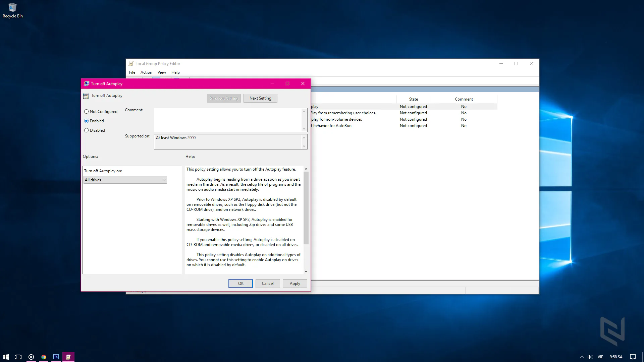Click the policy setting icon beside Turn off Autoplay
This screenshot has width=644, height=362.
(86, 96)
